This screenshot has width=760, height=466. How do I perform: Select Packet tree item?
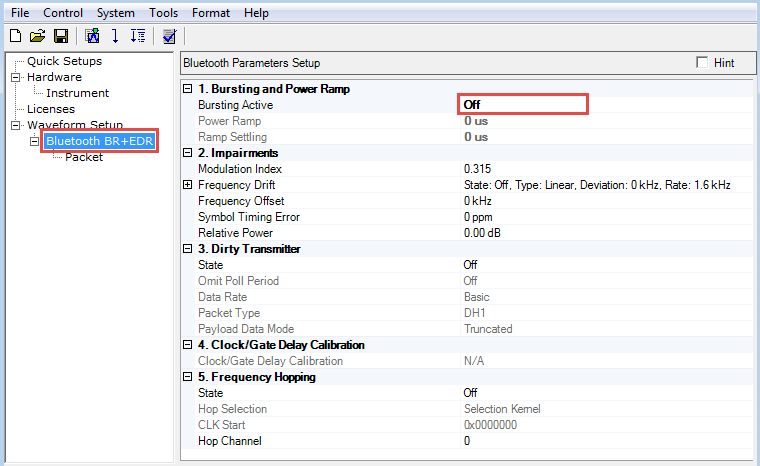point(84,157)
